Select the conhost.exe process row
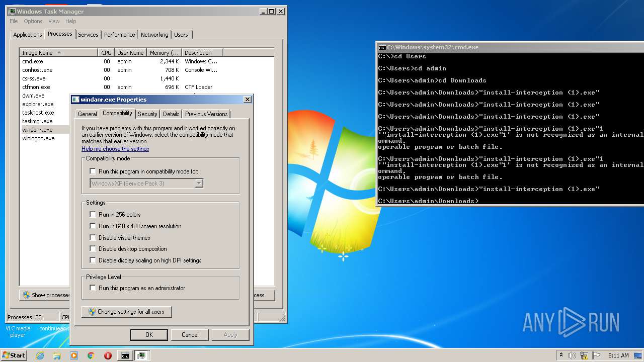Screen dimensions: 644x362 146,70
